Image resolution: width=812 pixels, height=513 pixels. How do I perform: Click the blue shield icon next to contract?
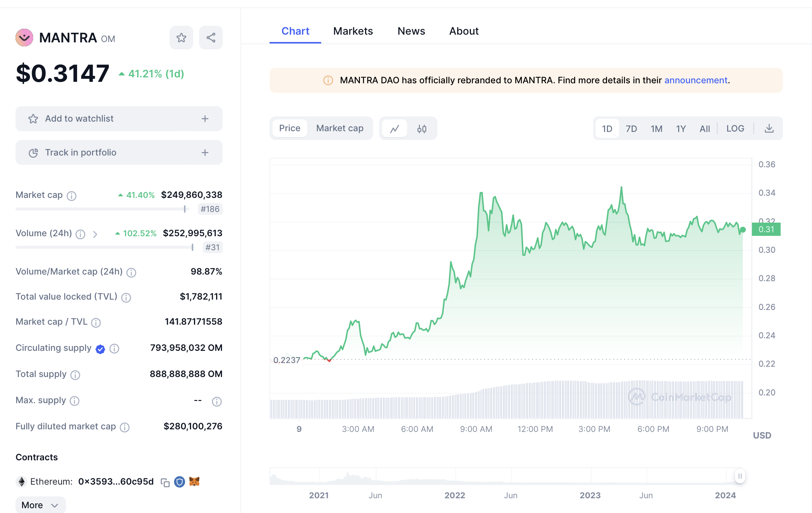pyautogui.click(x=180, y=482)
